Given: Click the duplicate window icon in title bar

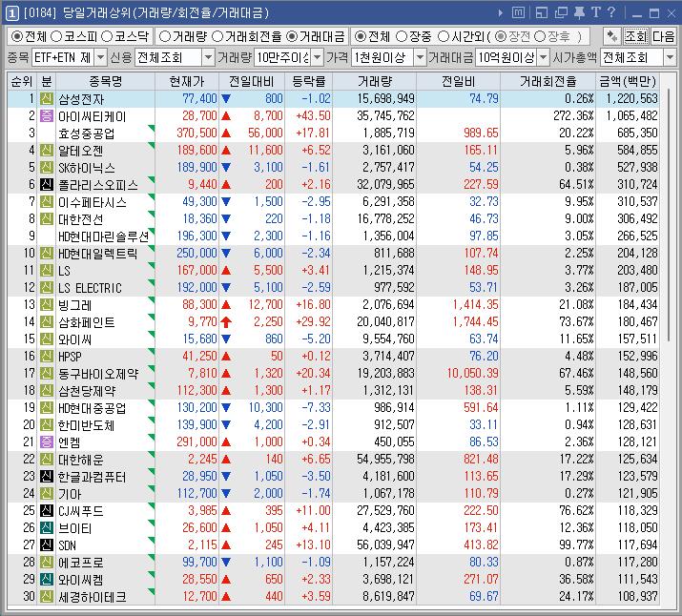Looking at the screenshot, I should [561, 13].
